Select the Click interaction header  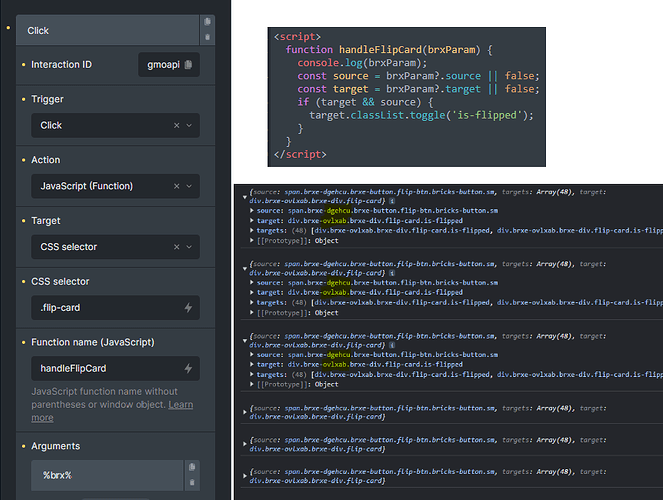(x=107, y=30)
